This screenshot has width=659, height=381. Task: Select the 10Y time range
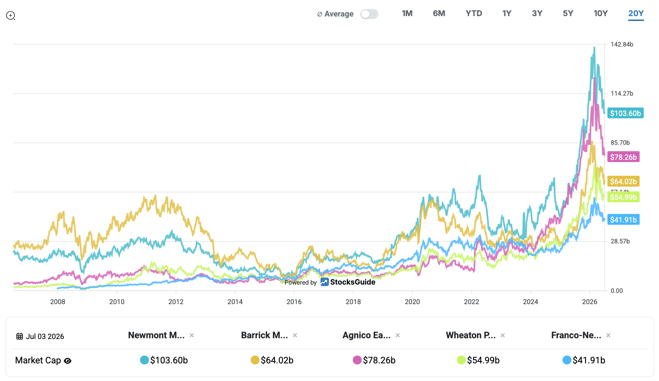[x=601, y=13]
